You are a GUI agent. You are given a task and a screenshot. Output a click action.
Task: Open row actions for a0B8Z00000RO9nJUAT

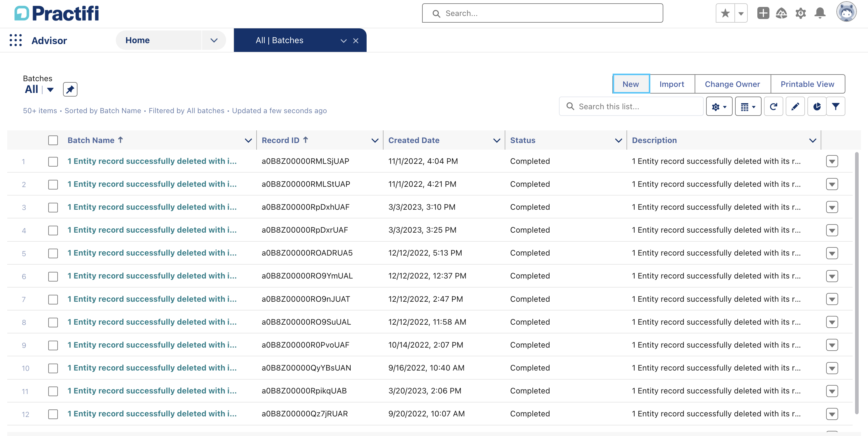pyautogui.click(x=832, y=299)
